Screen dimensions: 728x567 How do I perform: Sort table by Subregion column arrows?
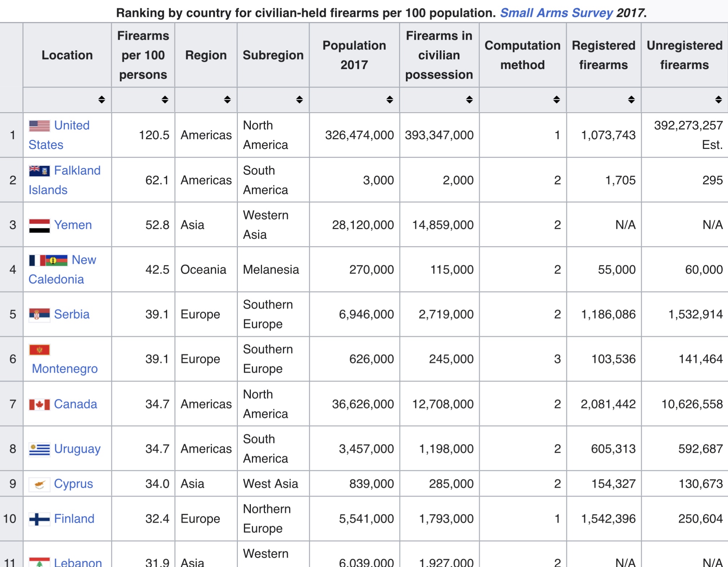[x=299, y=100]
